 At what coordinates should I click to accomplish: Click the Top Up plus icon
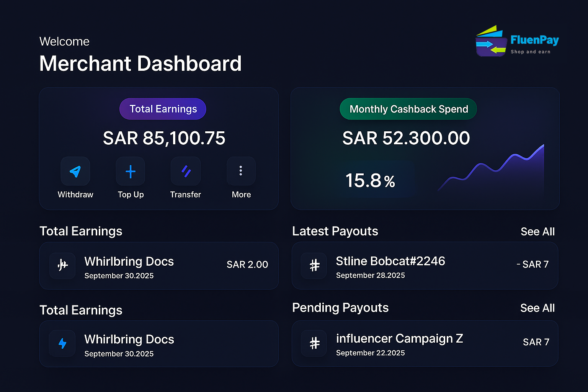pos(130,171)
